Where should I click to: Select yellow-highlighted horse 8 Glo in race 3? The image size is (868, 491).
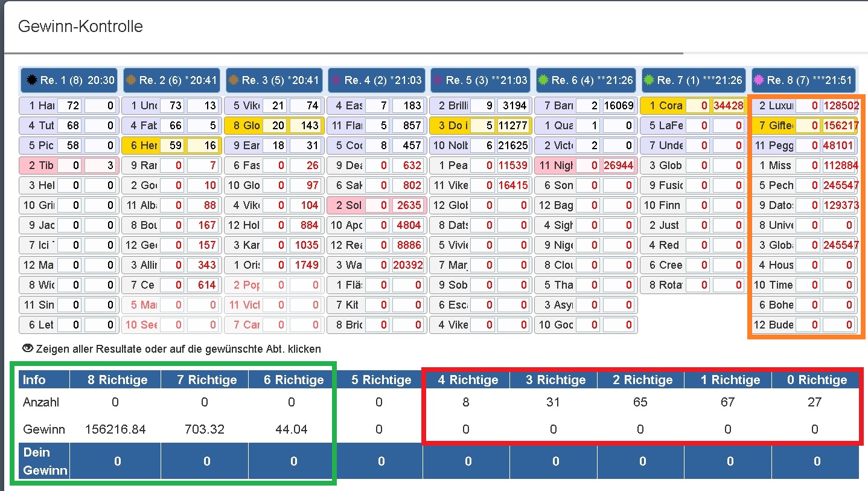click(x=243, y=126)
